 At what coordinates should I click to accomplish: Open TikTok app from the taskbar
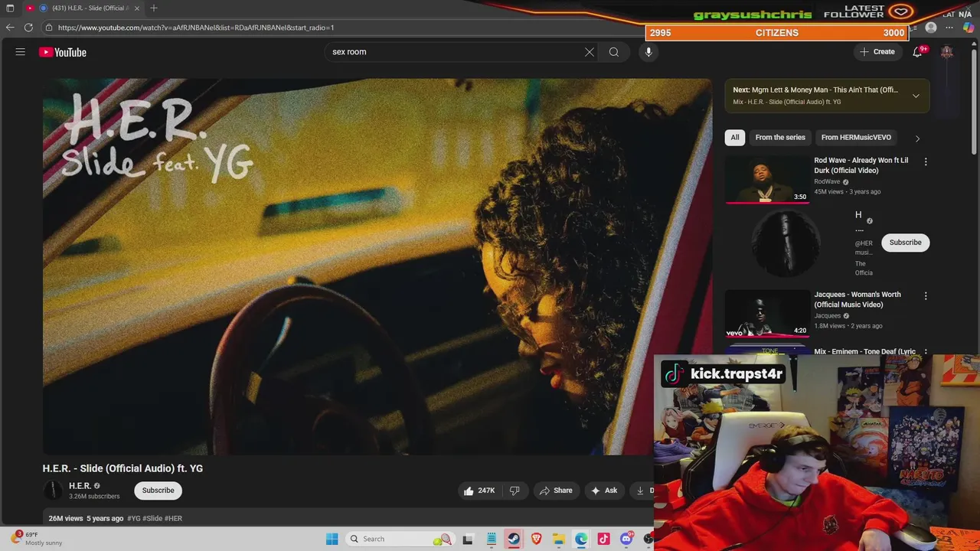603,539
